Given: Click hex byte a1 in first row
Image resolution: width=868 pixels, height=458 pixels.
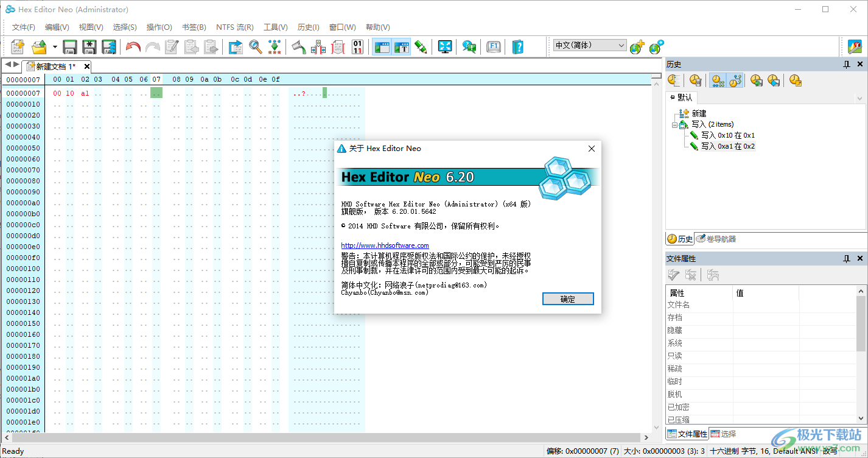Looking at the screenshot, I should (85, 93).
